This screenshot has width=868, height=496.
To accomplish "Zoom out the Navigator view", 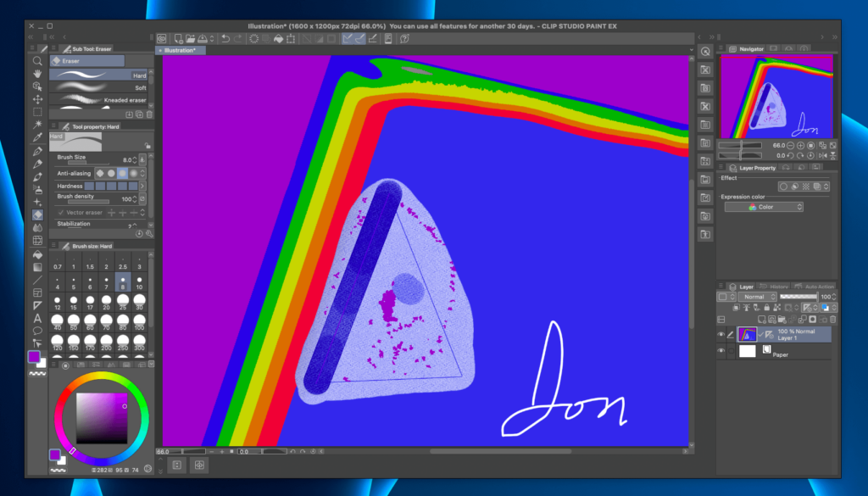I will 791,146.
